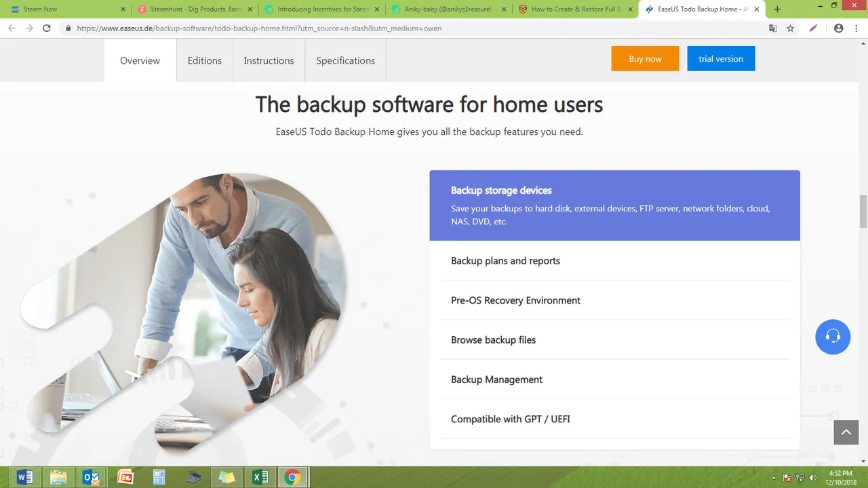The width and height of the screenshot is (868, 488).
Task: Open the Chrome profile avatar
Action: (839, 28)
